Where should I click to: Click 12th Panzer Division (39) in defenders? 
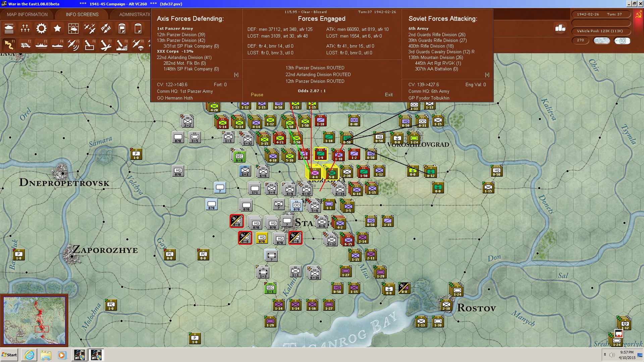click(181, 35)
